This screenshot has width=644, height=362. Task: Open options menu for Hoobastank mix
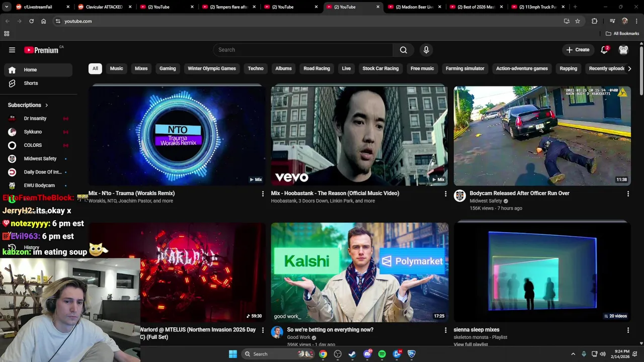(x=445, y=194)
